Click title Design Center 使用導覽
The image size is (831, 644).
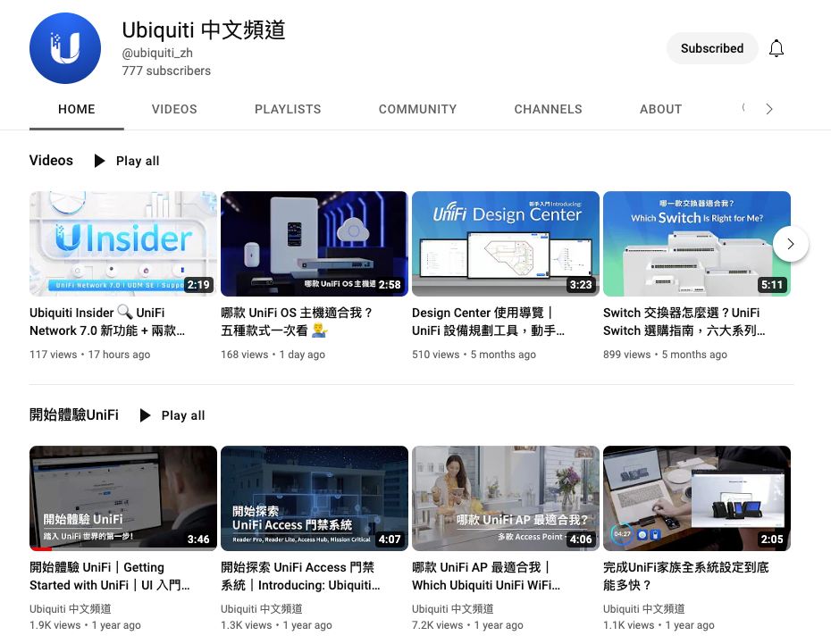click(488, 322)
